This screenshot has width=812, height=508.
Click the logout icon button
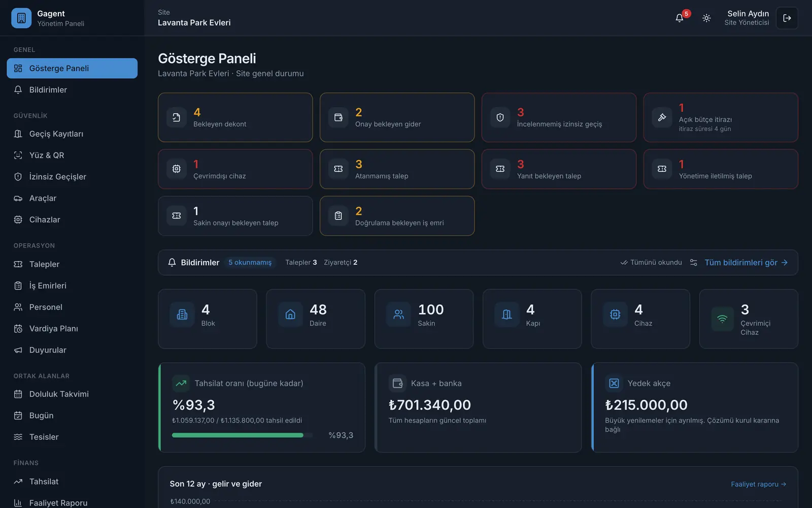tap(787, 18)
